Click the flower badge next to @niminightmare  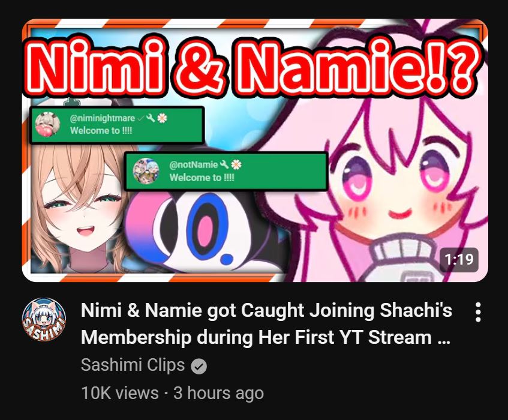coord(162,118)
